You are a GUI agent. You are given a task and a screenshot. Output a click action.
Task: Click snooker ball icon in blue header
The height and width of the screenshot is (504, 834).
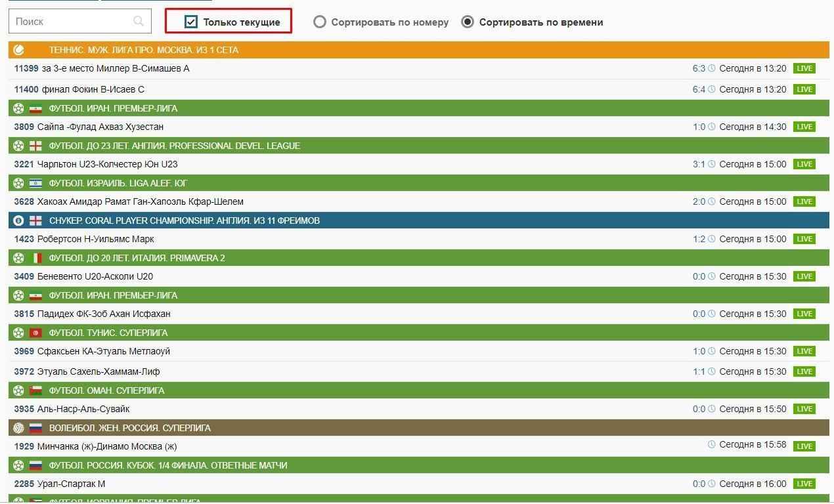[18, 220]
